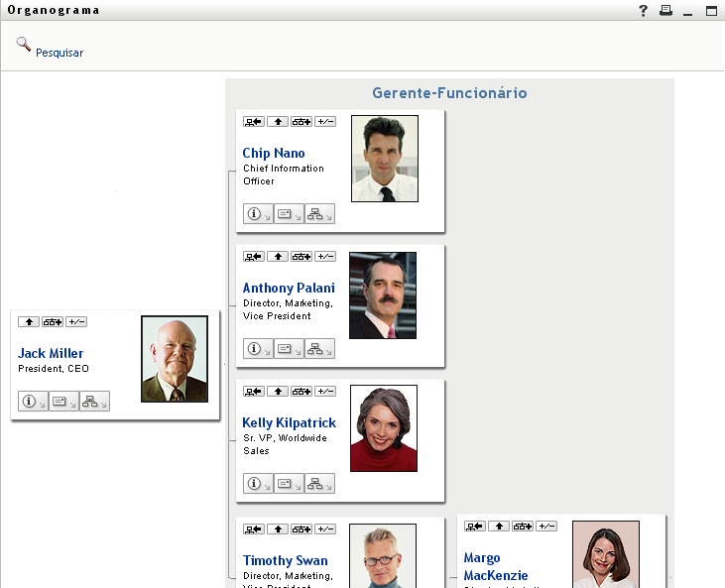Screen dimensions: 725x588
Task: Toggle expand/collapse on Kelly Kilpatrick card
Action: (325, 392)
